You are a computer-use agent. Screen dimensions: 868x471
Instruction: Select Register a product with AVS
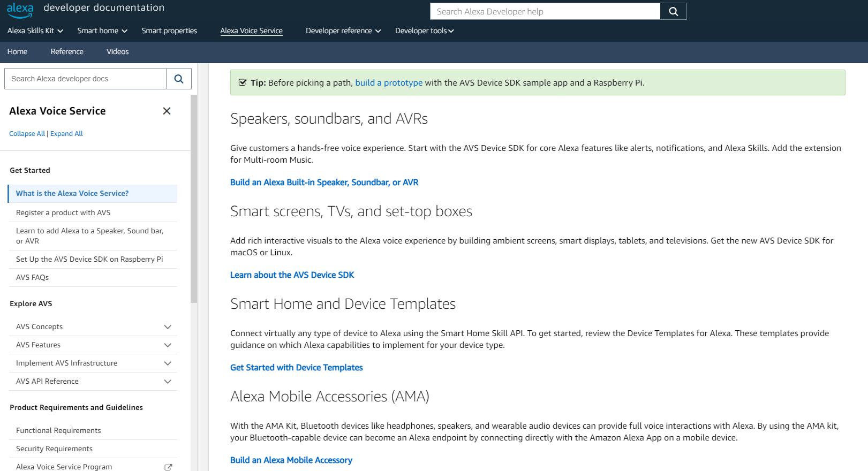click(63, 212)
